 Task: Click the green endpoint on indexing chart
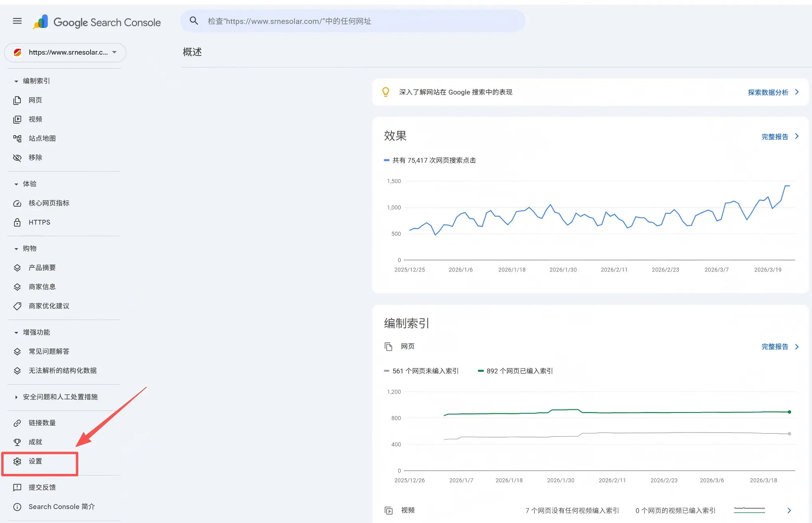point(789,412)
